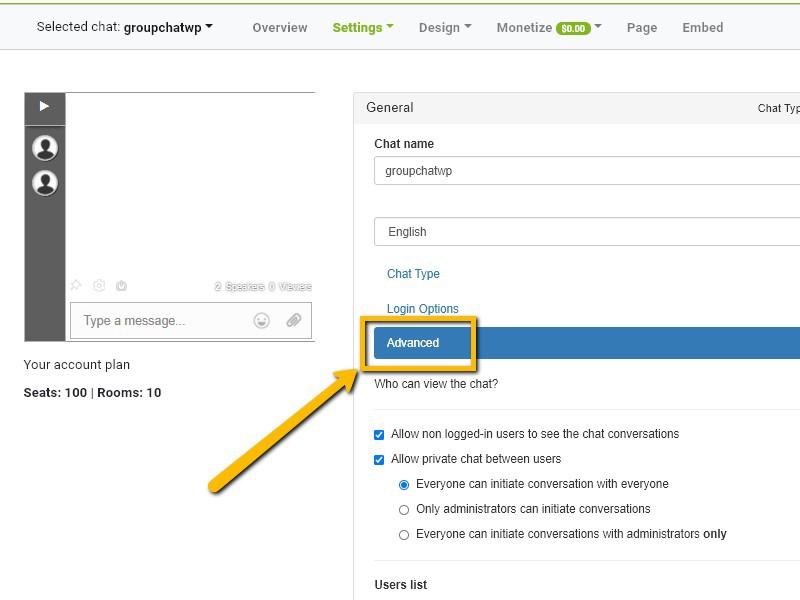Click the first user avatar in chat

(x=45, y=148)
